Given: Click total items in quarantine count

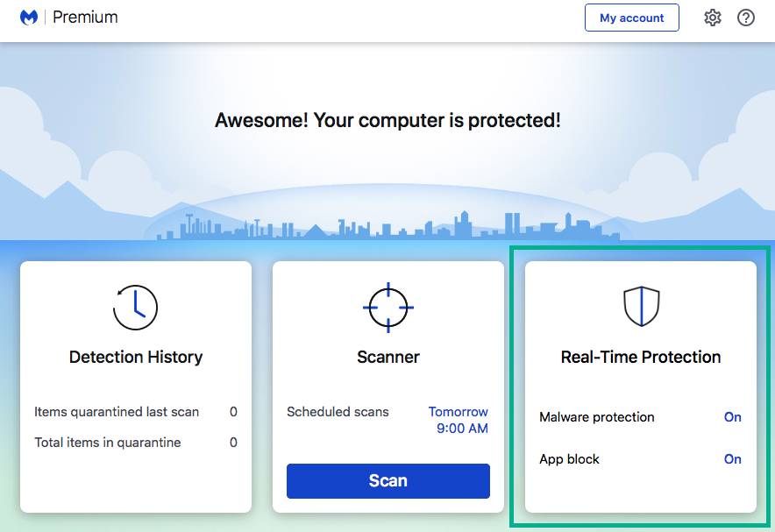Looking at the screenshot, I should click(233, 443).
